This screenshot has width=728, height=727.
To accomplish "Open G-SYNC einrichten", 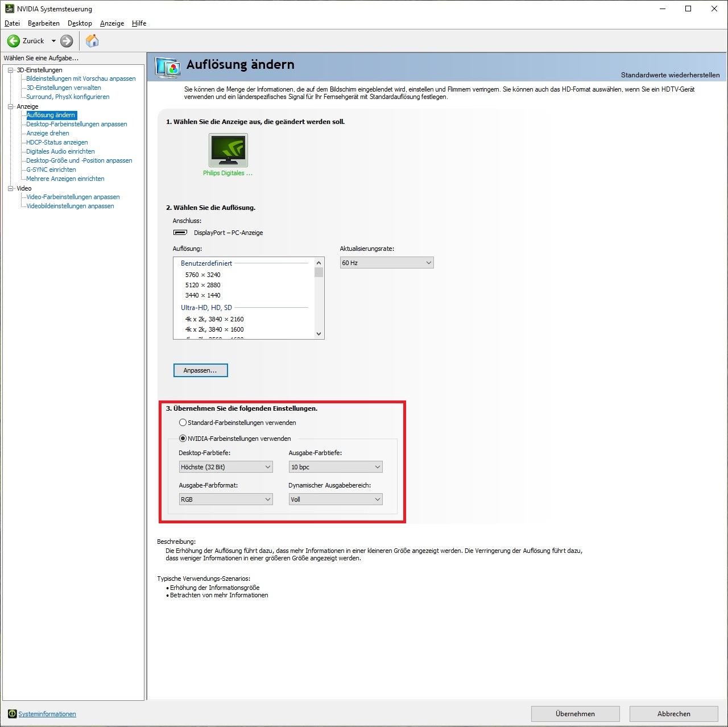I will click(51, 170).
